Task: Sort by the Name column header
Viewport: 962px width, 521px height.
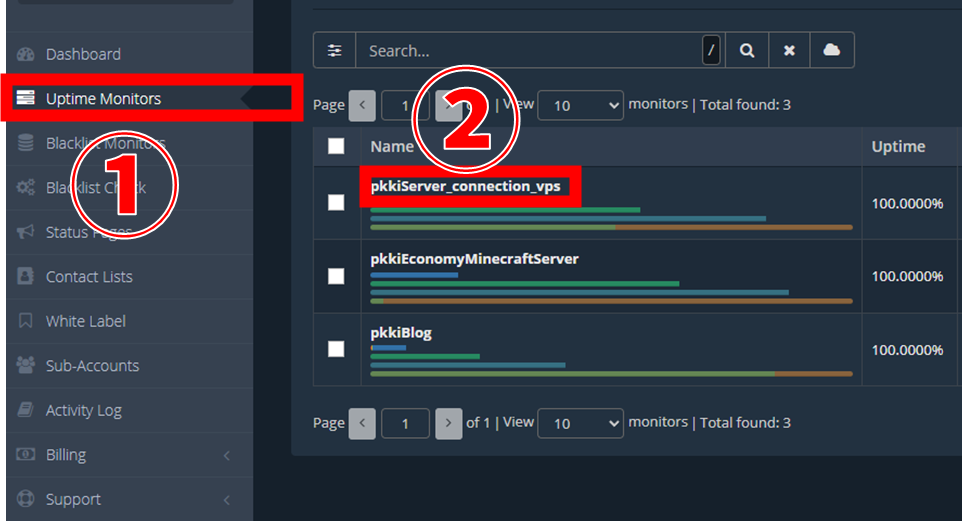Action: pos(392,147)
